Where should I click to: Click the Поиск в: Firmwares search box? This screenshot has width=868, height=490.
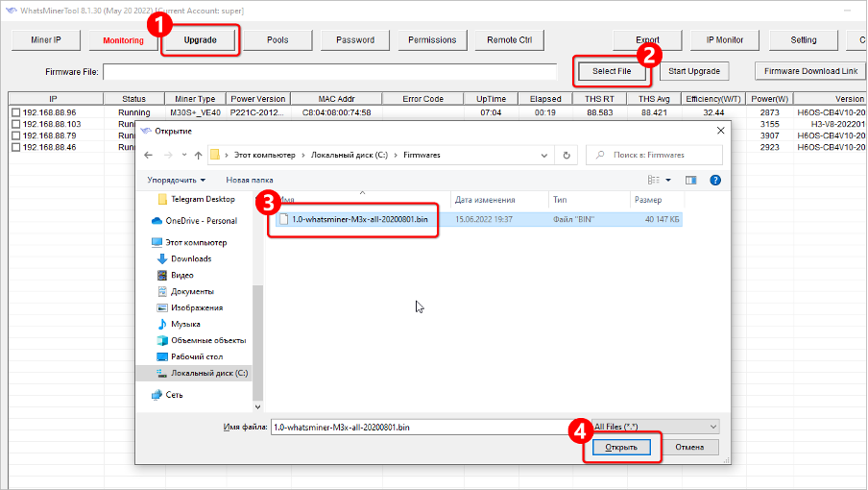point(654,155)
